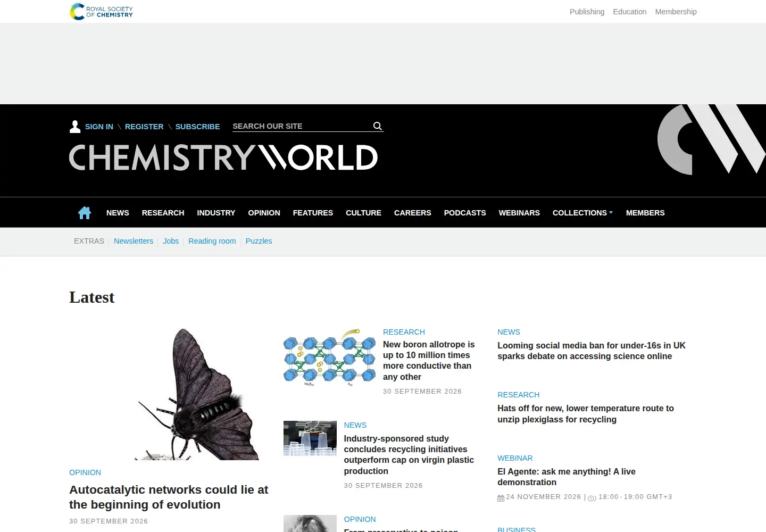Open the News menu item
This screenshot has height=532, width=766.
[118, 213]
